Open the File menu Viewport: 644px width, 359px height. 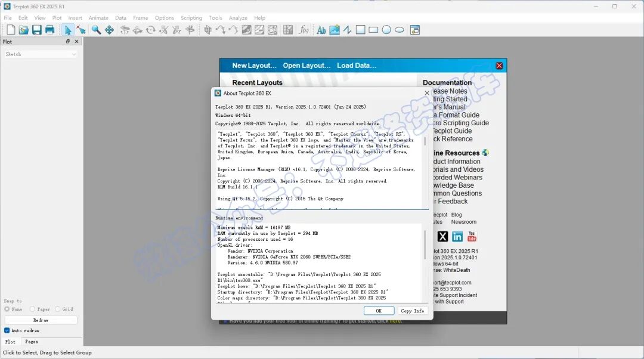[8, 18]
